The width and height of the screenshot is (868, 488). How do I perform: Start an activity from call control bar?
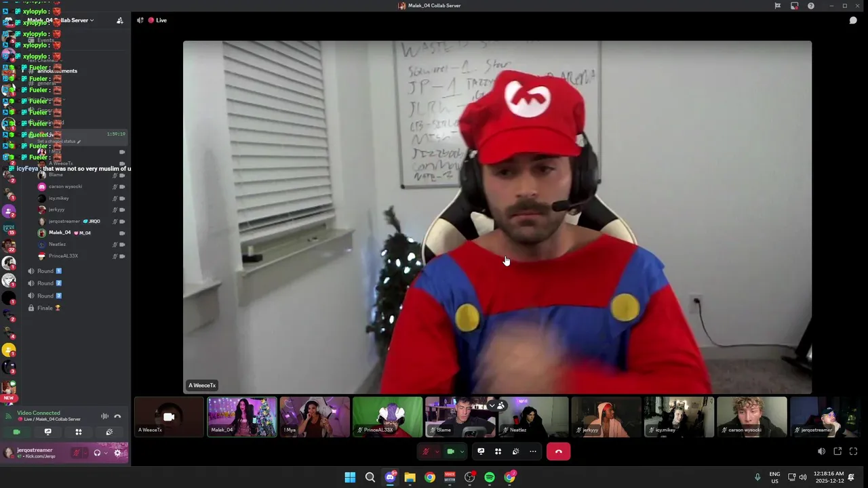[x=498, y=451]
